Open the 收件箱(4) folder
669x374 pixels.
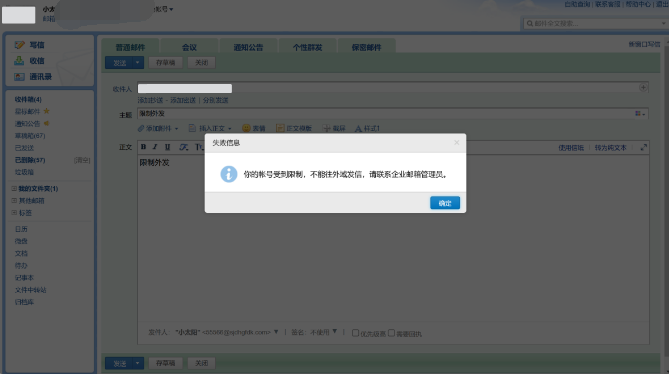click(x=28, y=99)
